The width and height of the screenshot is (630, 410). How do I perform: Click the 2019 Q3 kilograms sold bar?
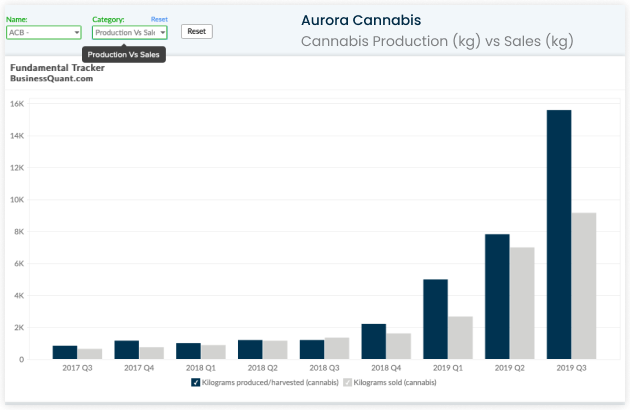point(584,286)
